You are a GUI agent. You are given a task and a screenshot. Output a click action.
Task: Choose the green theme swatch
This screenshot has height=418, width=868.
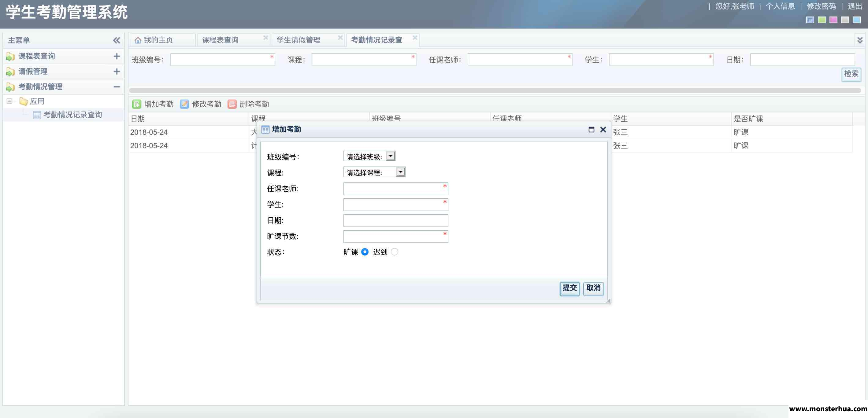(822, 20)
